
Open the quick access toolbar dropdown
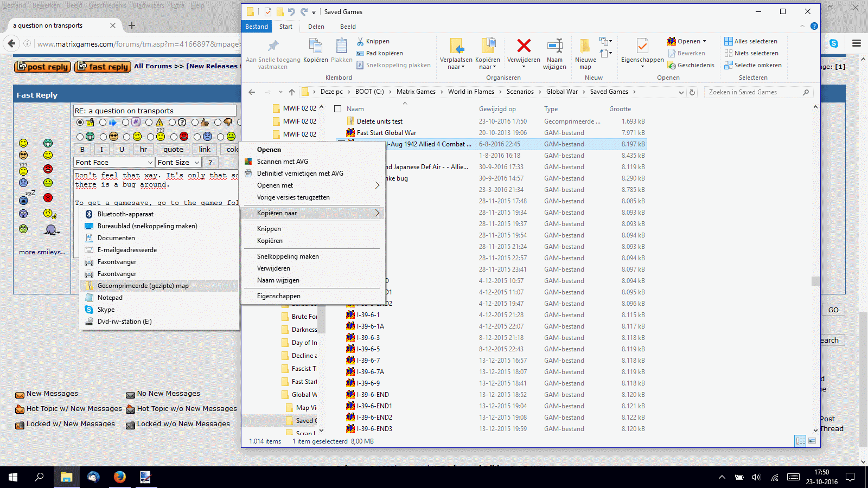(314, 12)
